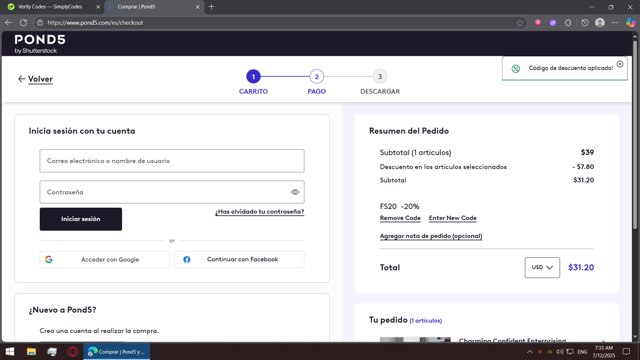
Task: Click the browser address bar URL
Action: (x=95, y=23)
